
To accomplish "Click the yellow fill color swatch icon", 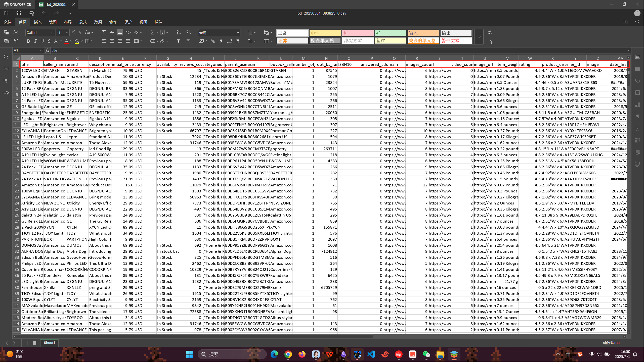I will tap(77, 41).
